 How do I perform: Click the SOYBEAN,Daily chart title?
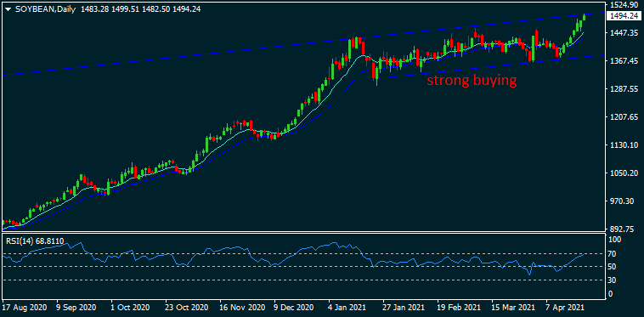tap(45, 10)
